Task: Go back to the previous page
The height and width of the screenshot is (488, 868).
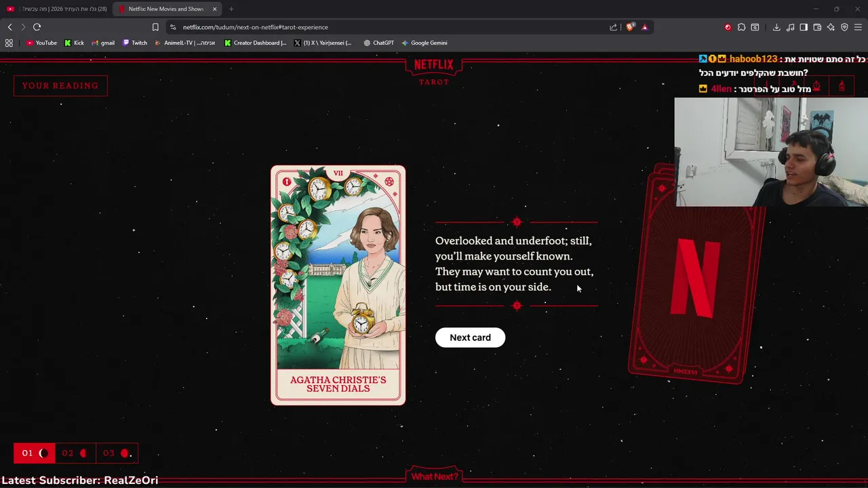Action: point(9,27)
